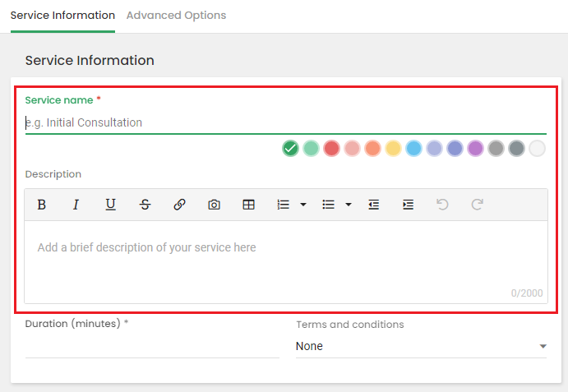Choose the red color swatch
Image resolution: width=568 pixels, height=392 pixels.
coord(331,149)
